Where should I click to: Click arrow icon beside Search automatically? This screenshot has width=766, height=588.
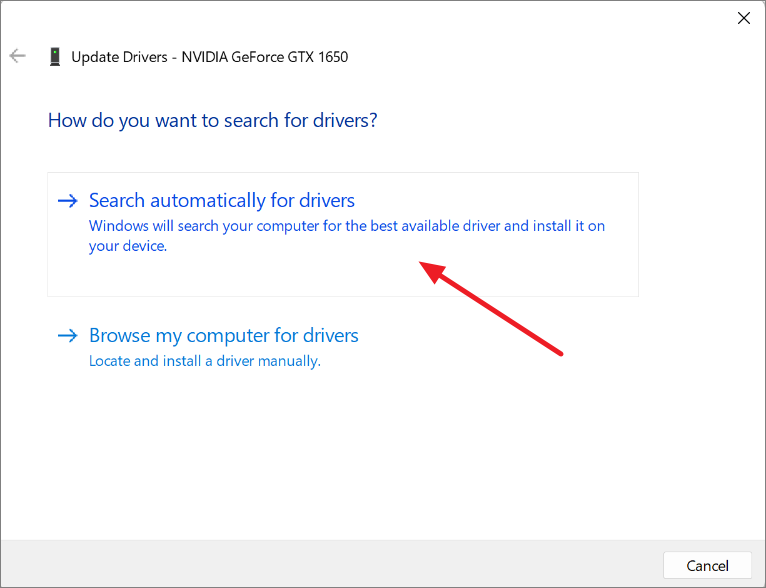point(67,201)
